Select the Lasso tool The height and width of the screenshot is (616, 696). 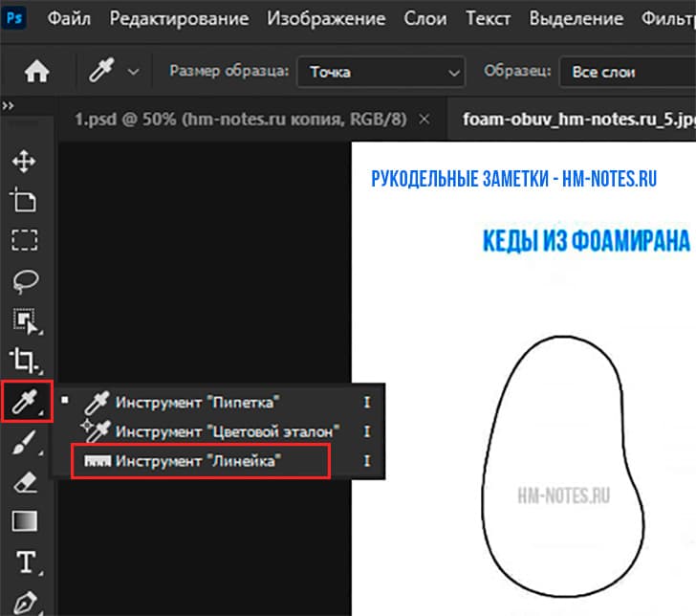point(23,279)
